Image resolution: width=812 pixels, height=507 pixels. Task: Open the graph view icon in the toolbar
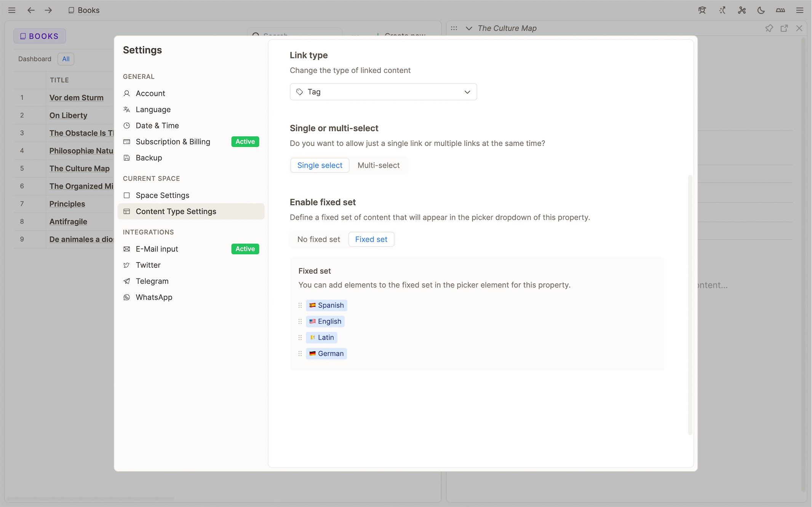741,10
